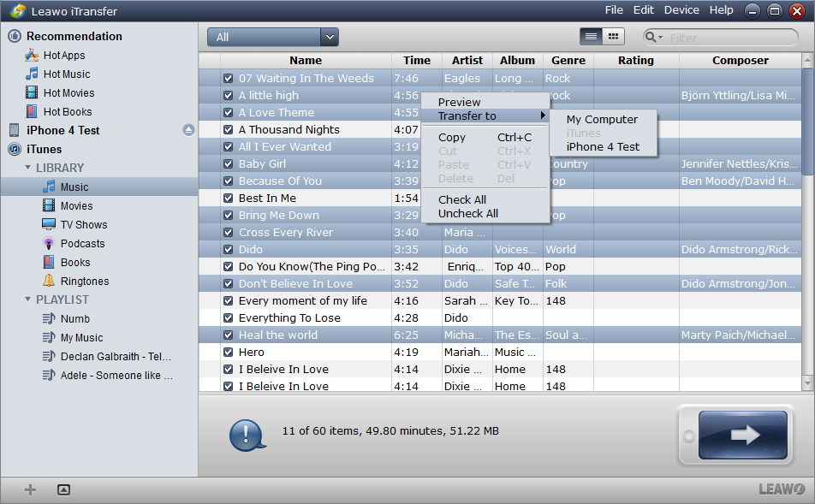Select the iTunes library entry
This screenshot has width=815, height=504.
pyautogui.click(x=44, y=149)
